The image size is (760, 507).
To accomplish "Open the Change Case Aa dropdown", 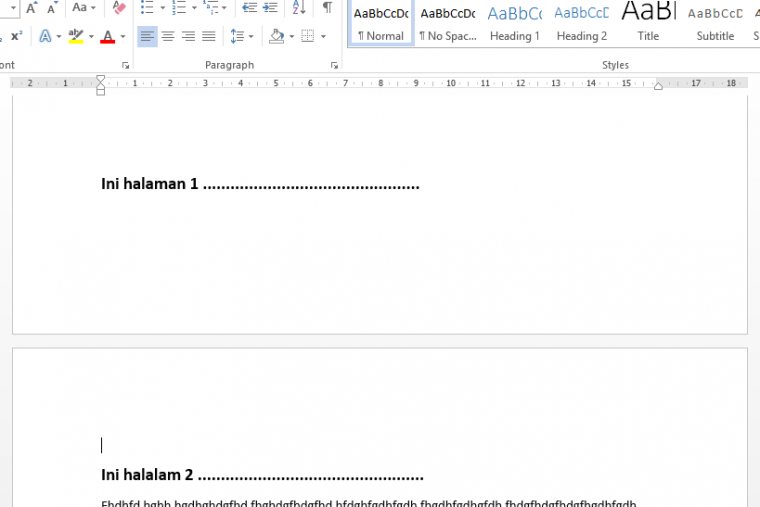I will 85,8.
